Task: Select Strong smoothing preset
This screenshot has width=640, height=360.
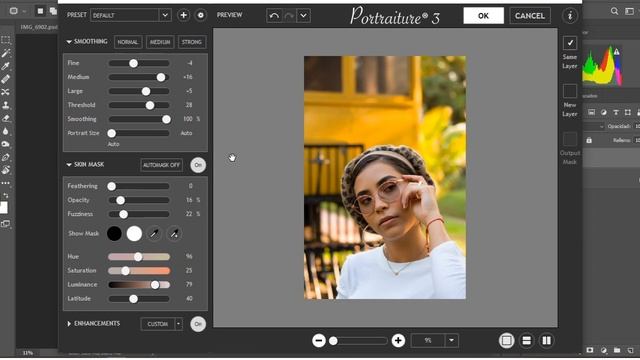Action: click(x=191, y=42)
